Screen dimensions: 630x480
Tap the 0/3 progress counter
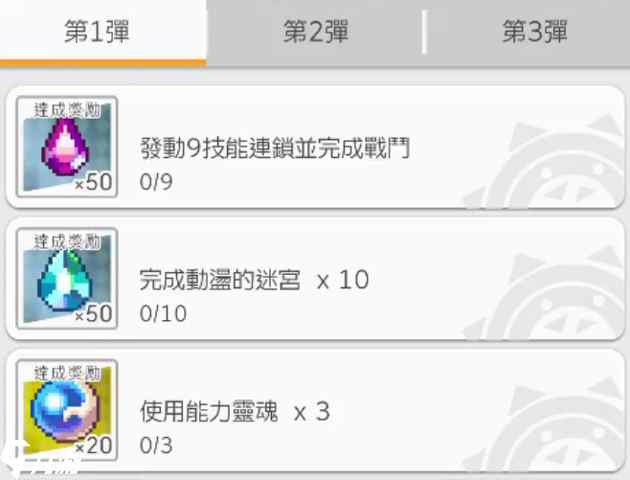[156, 445]
